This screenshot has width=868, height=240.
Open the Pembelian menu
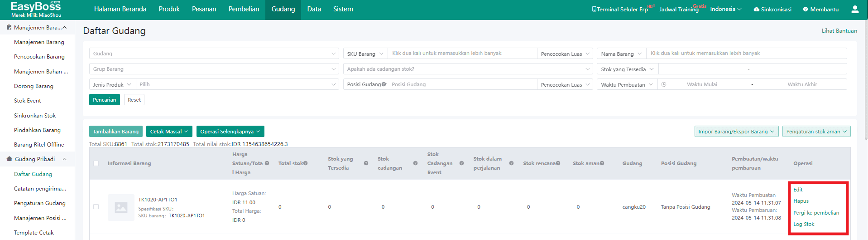click(x=244, y=9)
